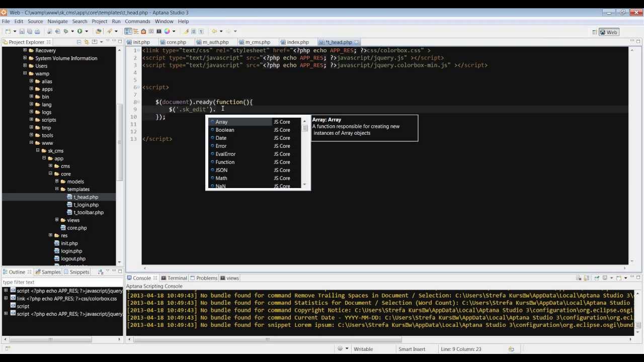Expand the views folder in tree

57,220
